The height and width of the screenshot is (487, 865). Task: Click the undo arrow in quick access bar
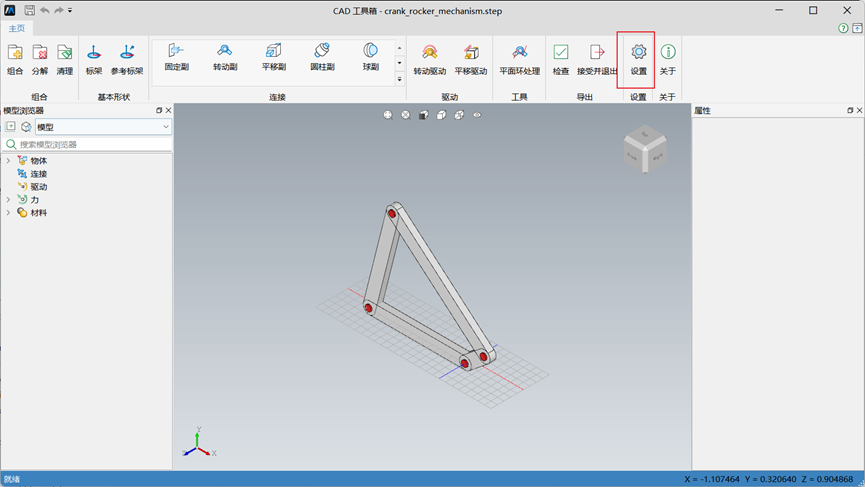pyautogui.click(x=45, y=10)
